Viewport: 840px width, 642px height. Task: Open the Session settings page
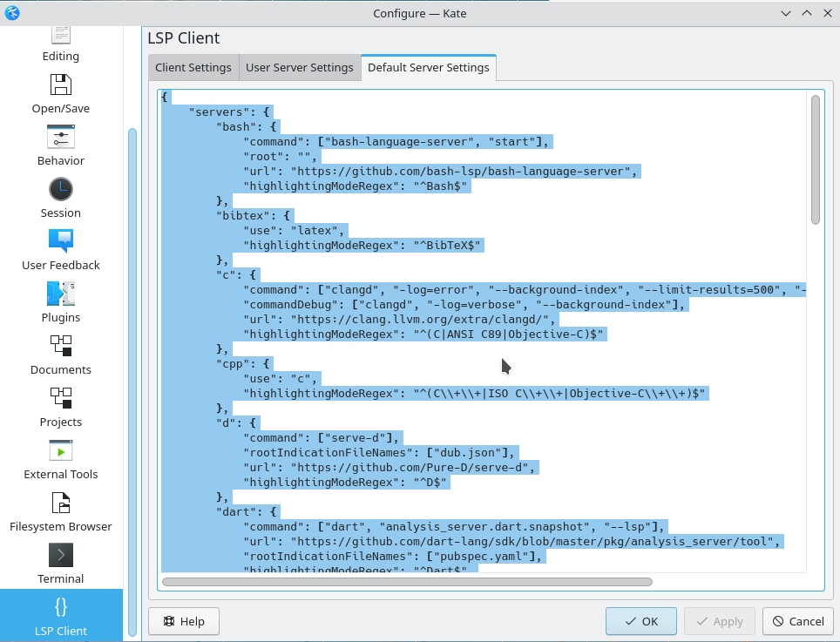(60, 198)
